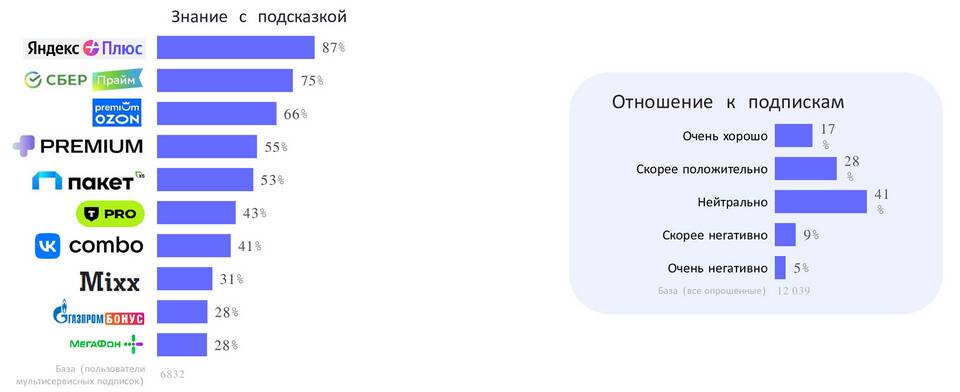The image size is (960, 392).
Task: Select the Скорее негативно bar
Action: [x=786, y=235]
